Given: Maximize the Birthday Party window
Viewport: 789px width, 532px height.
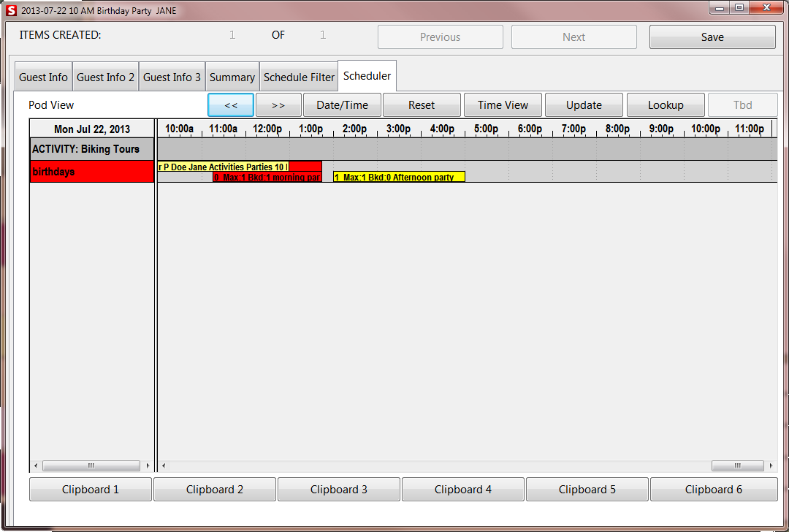Looking at the screenshot, I should coord(739,7).
